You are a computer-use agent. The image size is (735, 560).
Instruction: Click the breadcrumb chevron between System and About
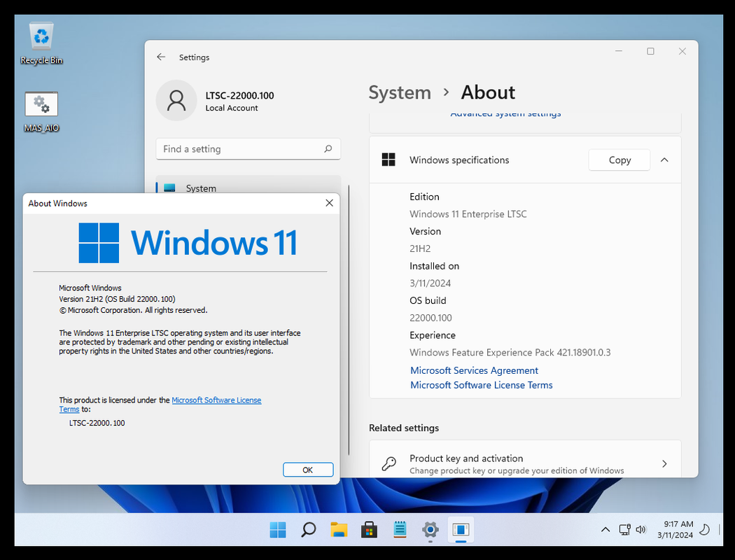pyautogui.click(x=447, y=93)
